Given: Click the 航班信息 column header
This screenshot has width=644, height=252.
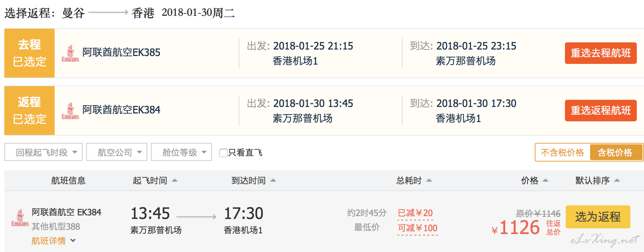Looking at the screenshot, I should point(68,181).
